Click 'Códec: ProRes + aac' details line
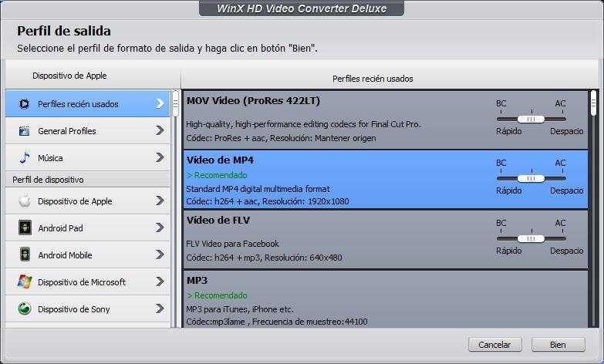 (281, 138)
